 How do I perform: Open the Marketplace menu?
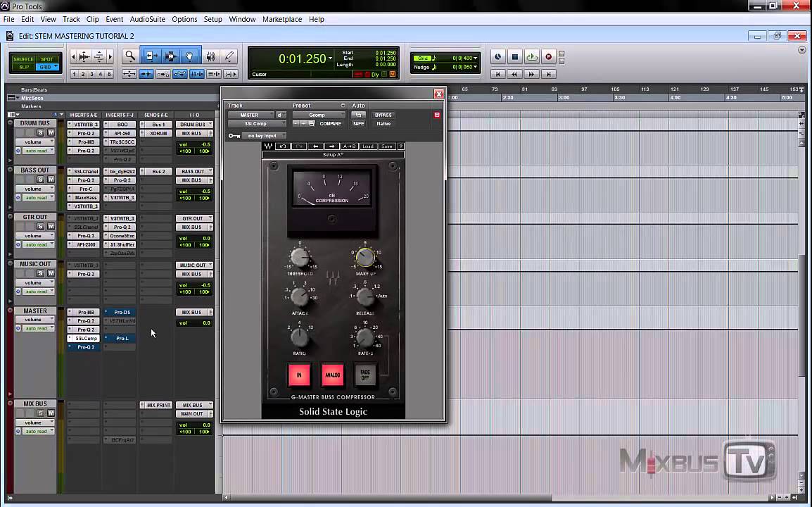click(282, 19)
